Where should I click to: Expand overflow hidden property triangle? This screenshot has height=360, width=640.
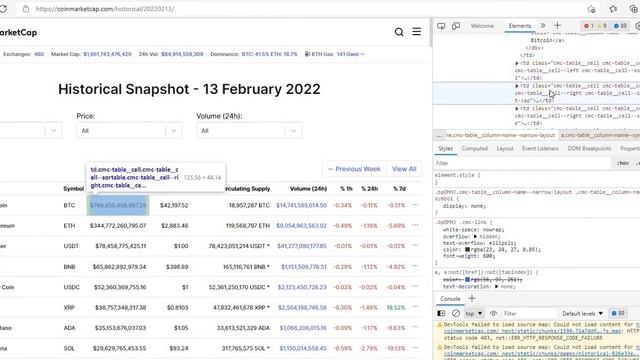(x=475, y=236)
